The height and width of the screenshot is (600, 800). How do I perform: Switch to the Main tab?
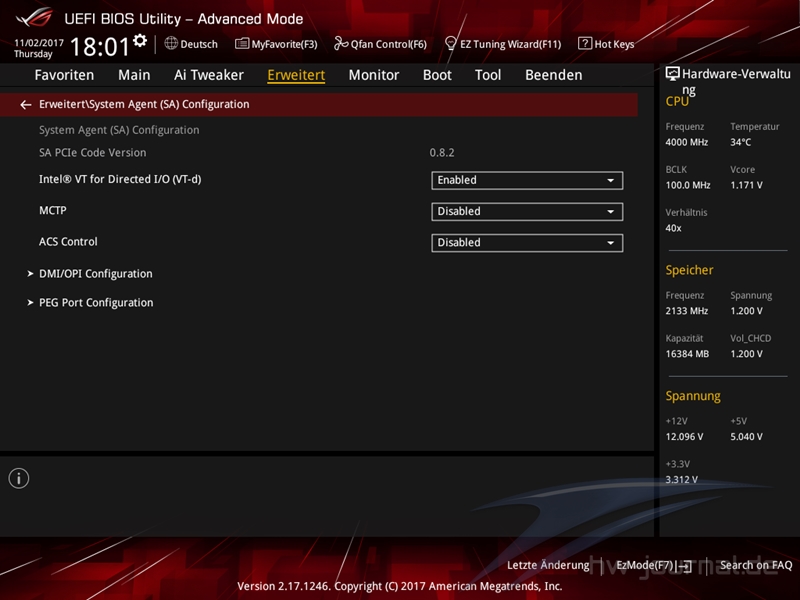point(134,75)
